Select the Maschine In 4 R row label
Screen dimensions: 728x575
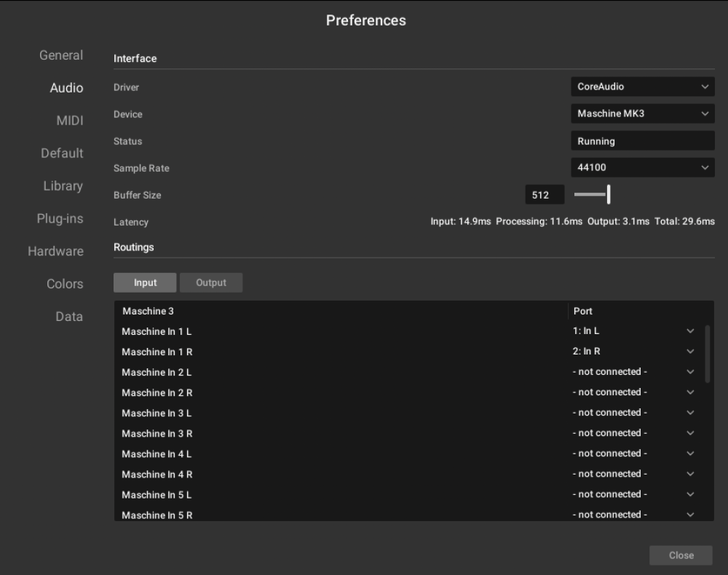(x=157, y=475)
